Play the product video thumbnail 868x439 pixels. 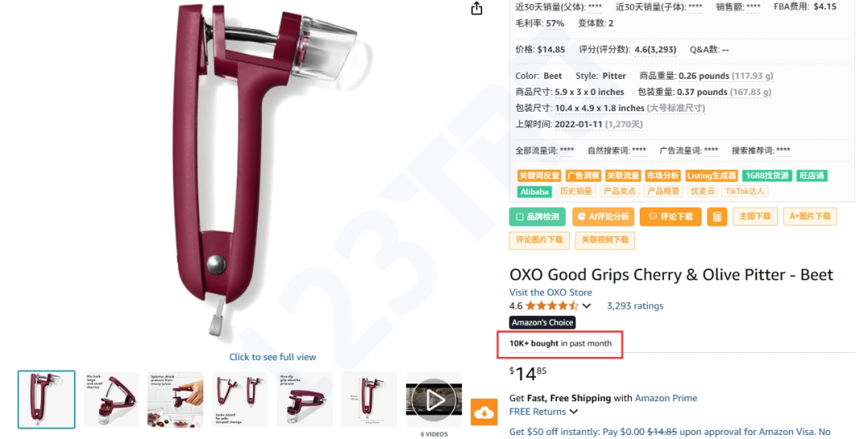coord(434,400)
